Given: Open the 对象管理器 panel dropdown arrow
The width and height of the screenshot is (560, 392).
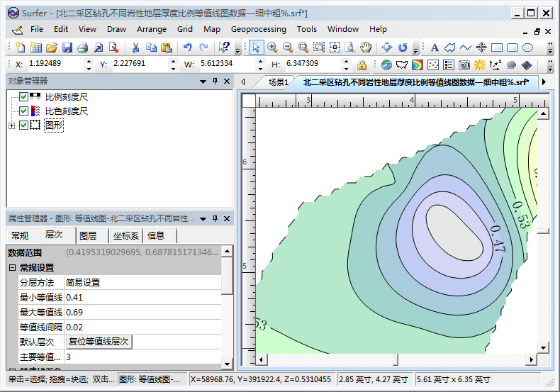Looking at the screenshot, I should [x=203, y=82].
